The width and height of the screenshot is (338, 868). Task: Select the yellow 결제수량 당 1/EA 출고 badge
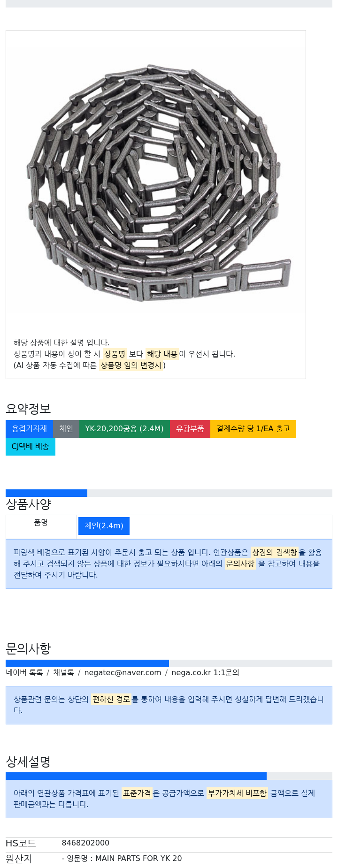tap(253, 429)
